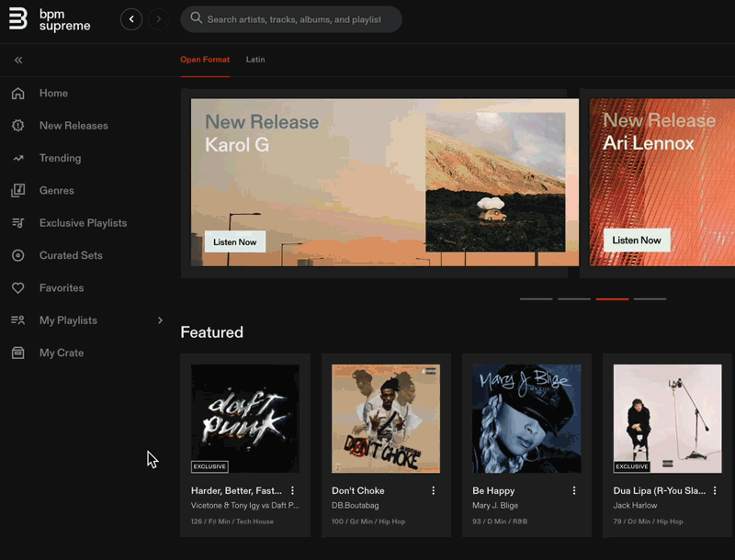Click artist Mary J. Blige

click(x=495, y=506)
